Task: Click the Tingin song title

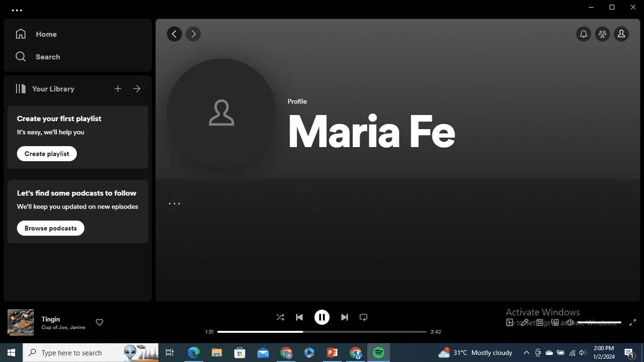Action: click(50, 319)
